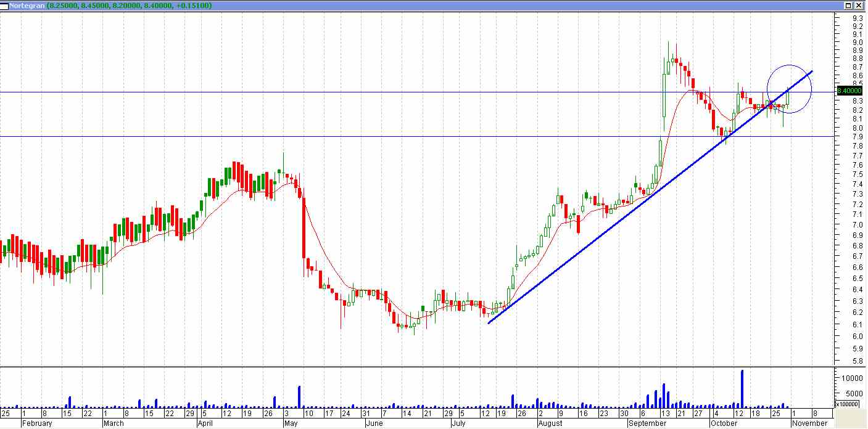Click the August month label on date axis
The width and height of the screenshot is (868, 429).
coord(550,423)
